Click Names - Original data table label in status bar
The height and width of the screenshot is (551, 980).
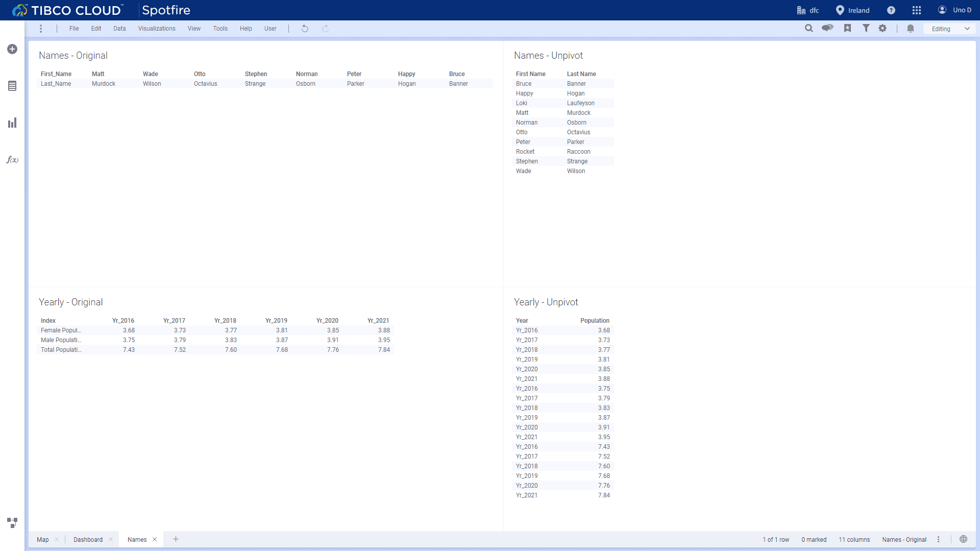click(904, 540)
